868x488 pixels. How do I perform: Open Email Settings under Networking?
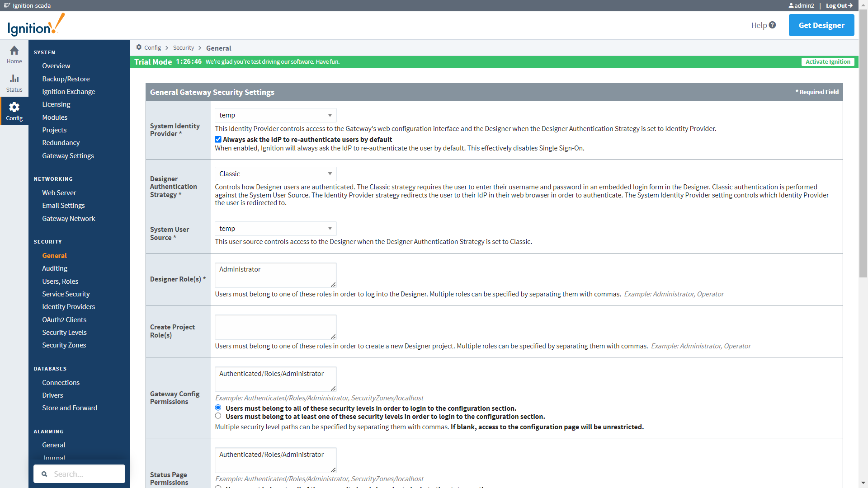pos(64,205)
